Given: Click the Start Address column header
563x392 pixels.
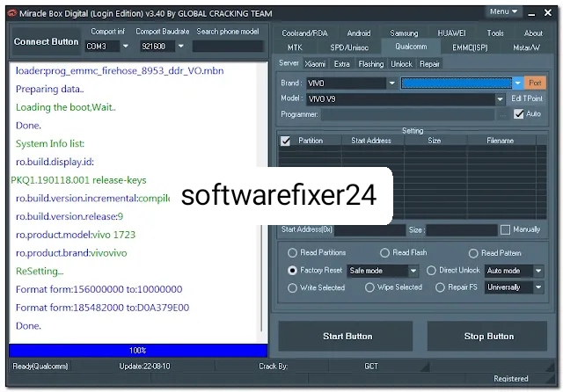Looking at the screenshot, I should point(371,141).
